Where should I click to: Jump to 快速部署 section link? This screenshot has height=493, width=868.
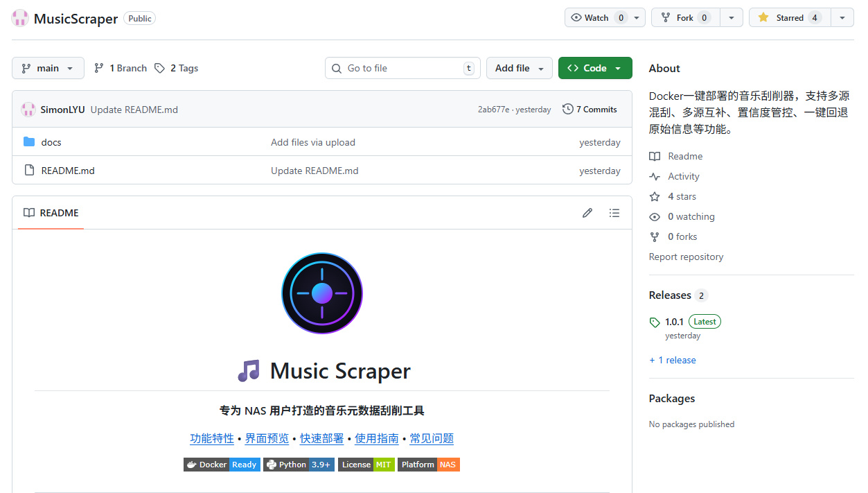[x=322, y=438]
